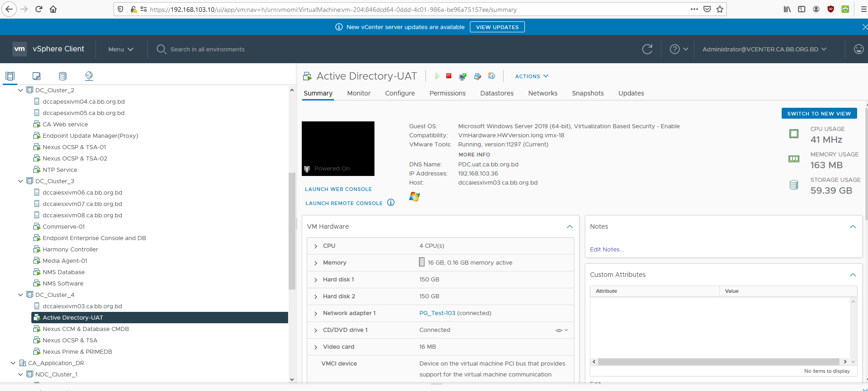Collapse the VM Hardware panel
Viewport: 868px width, 391px height.
tap(570, 226)
